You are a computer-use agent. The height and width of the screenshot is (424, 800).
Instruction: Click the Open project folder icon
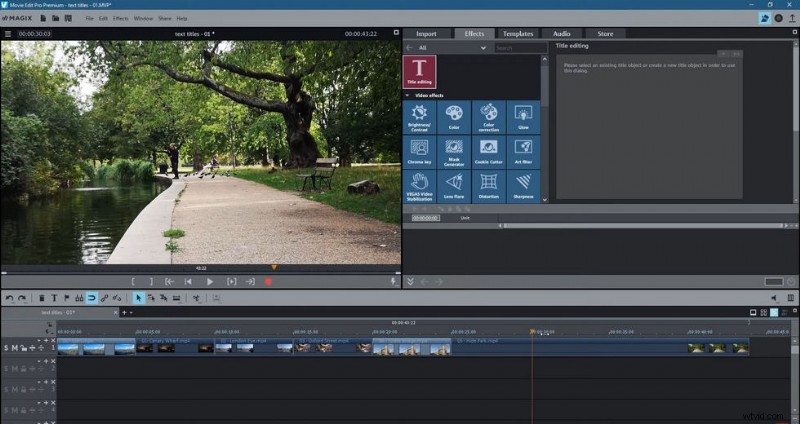(55, 18)
